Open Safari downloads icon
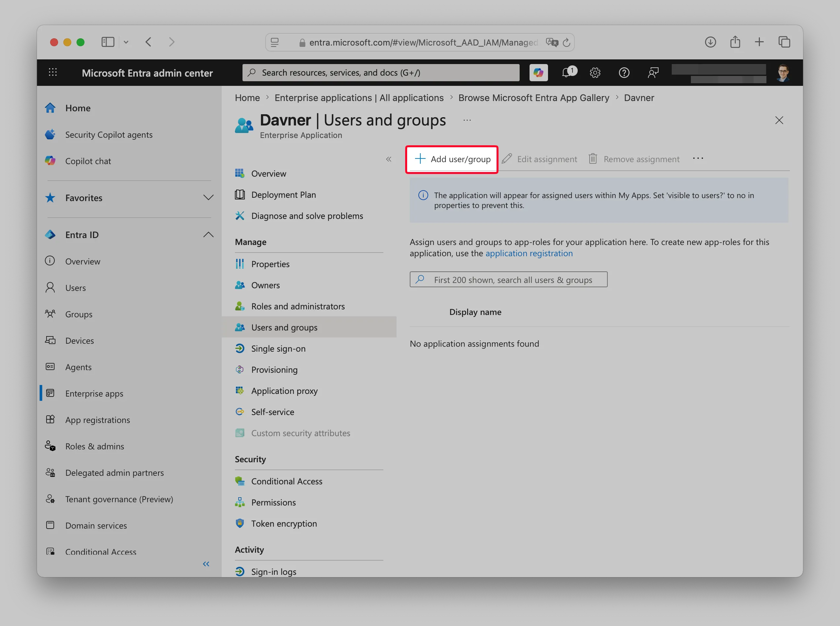This screenshot has height=626, width=840. (x=710, y=42)
